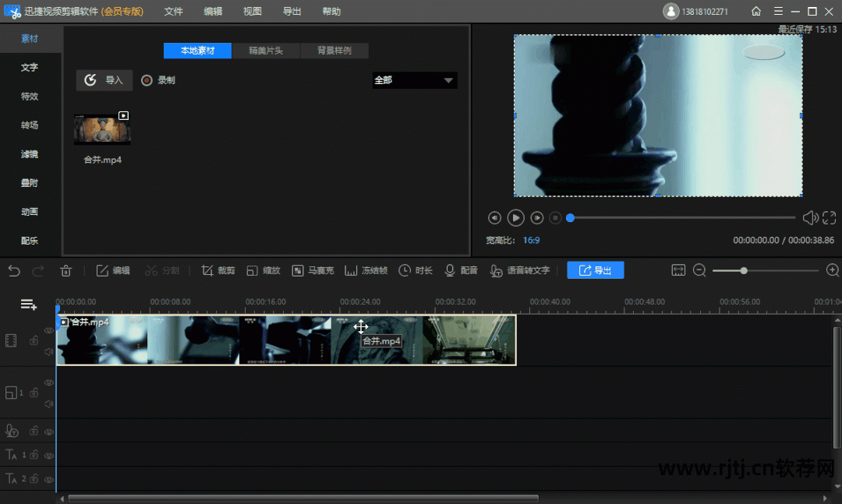
Task: Add a new track with list-plus icon
Action: pyautogui.click(x=29, y=305)
